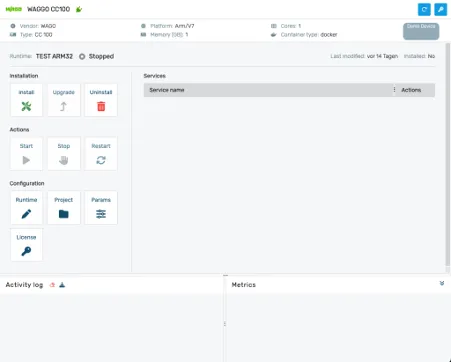This screenshot has width=451, height=362.
Task: Click the Platform icon in device info
Action: point(143,26)
